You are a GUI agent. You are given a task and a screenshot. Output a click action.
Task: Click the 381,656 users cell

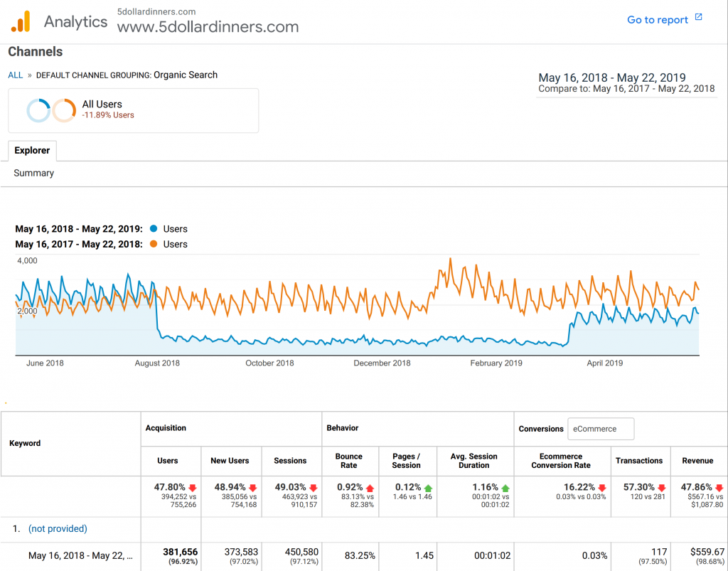click(x=180, y=555)
